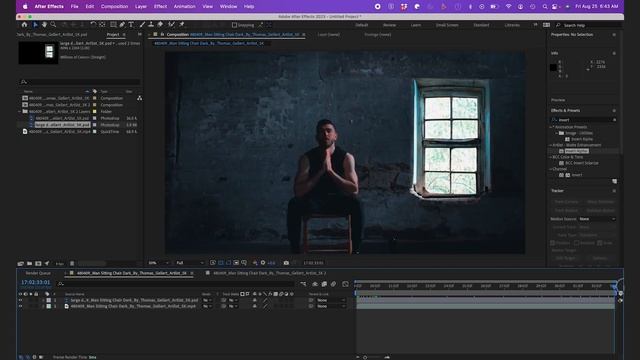Select the Rectangle shape tool
The width and height of the screenshot is (640, 360).
(x=113, y=25)
